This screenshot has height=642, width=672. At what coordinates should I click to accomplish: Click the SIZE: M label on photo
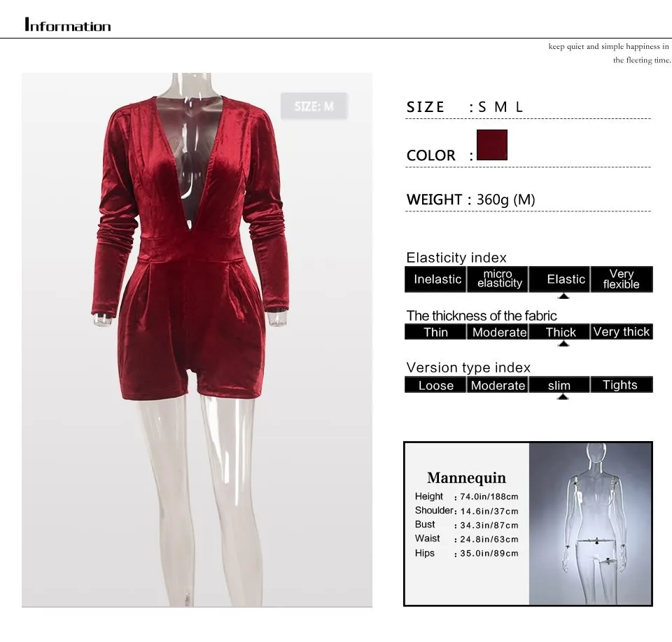[x=314, y=106]
